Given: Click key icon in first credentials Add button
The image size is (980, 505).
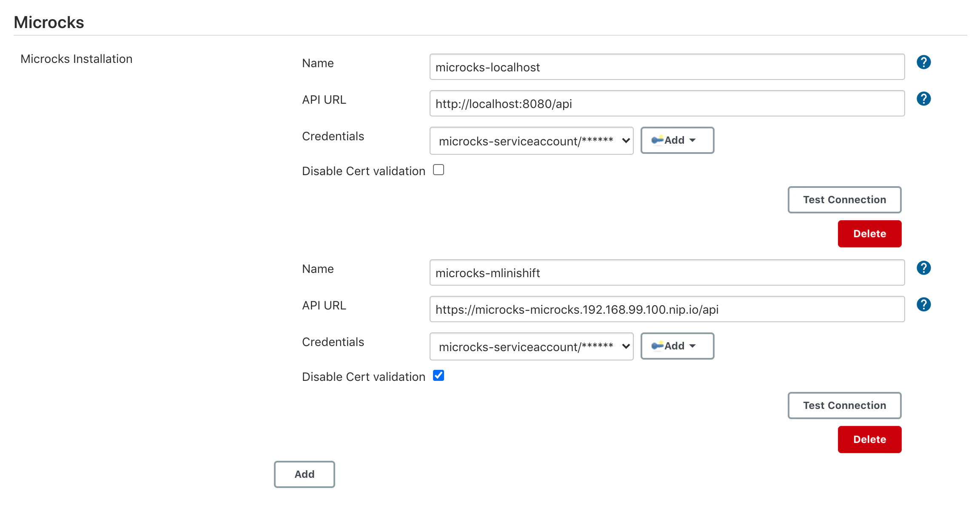Looking at the screenshot, I should click(x=657, y=140).
